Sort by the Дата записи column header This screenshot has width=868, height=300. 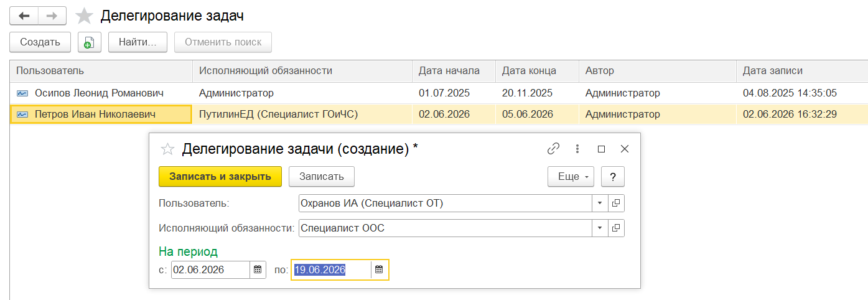[802, 71]
